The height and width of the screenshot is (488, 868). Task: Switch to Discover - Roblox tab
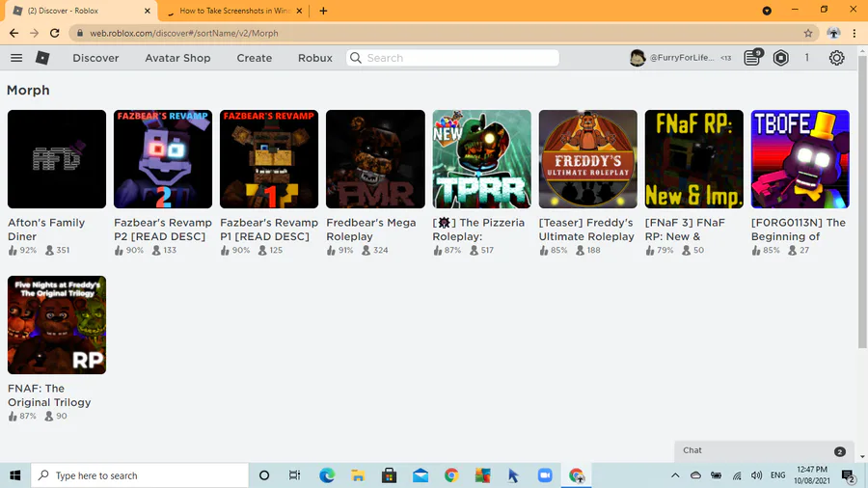pos(80,11)
